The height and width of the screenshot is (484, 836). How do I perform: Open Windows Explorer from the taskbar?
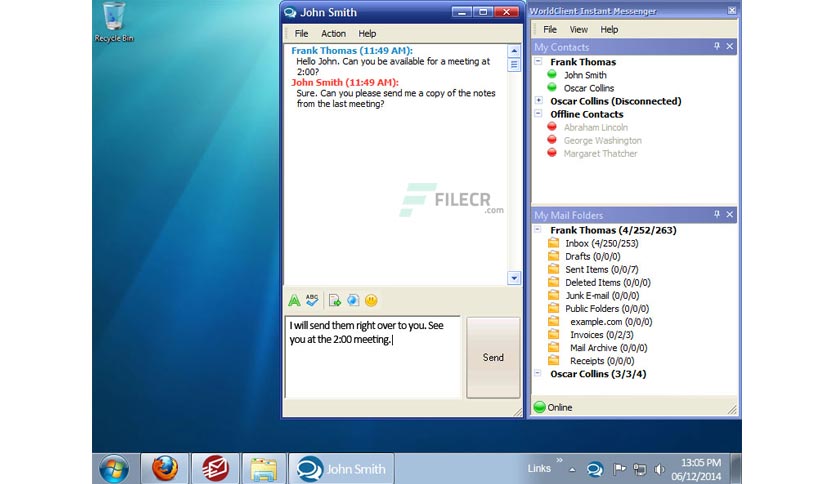tap(264, 470)
